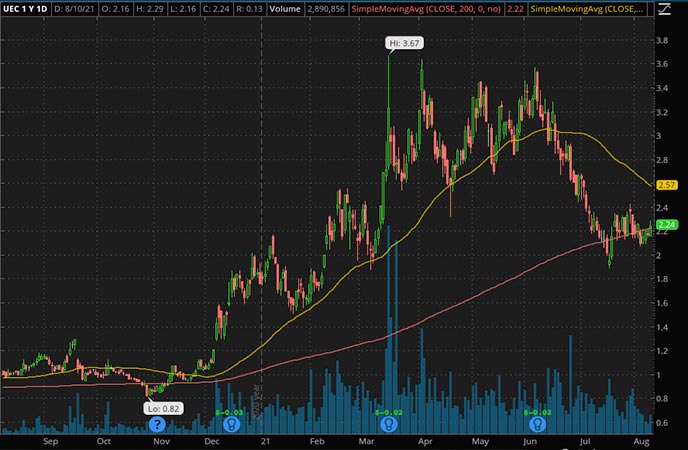Click the 1.2 price axis label
Viewport: 688px width, 450px height.
(x=662, y=351)
